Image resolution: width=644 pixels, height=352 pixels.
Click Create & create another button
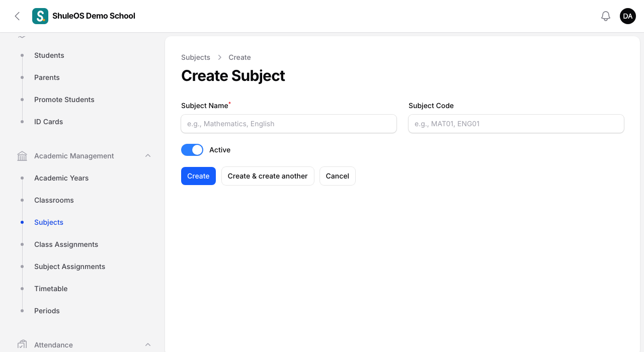point(268,176)
